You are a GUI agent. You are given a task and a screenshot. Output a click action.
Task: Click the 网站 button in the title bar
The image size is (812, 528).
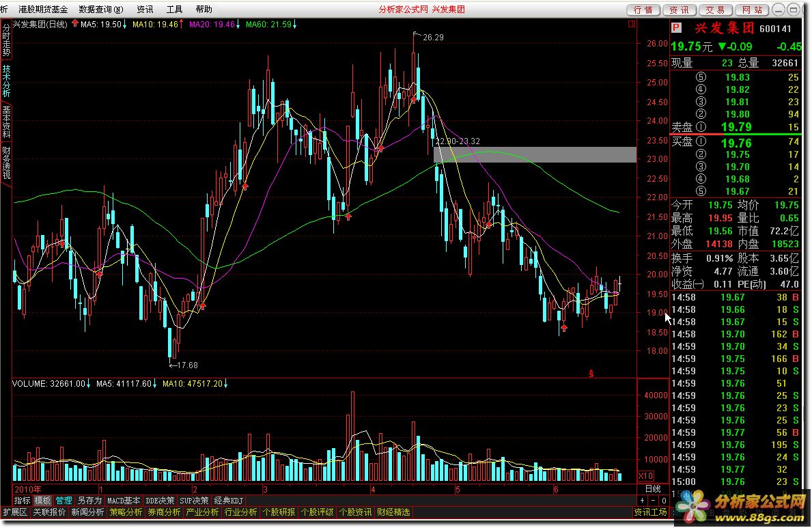click(751, 10)
